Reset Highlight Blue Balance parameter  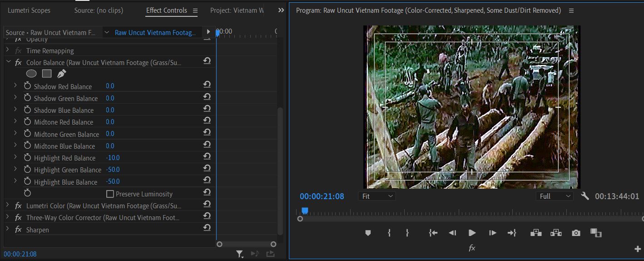207,180
